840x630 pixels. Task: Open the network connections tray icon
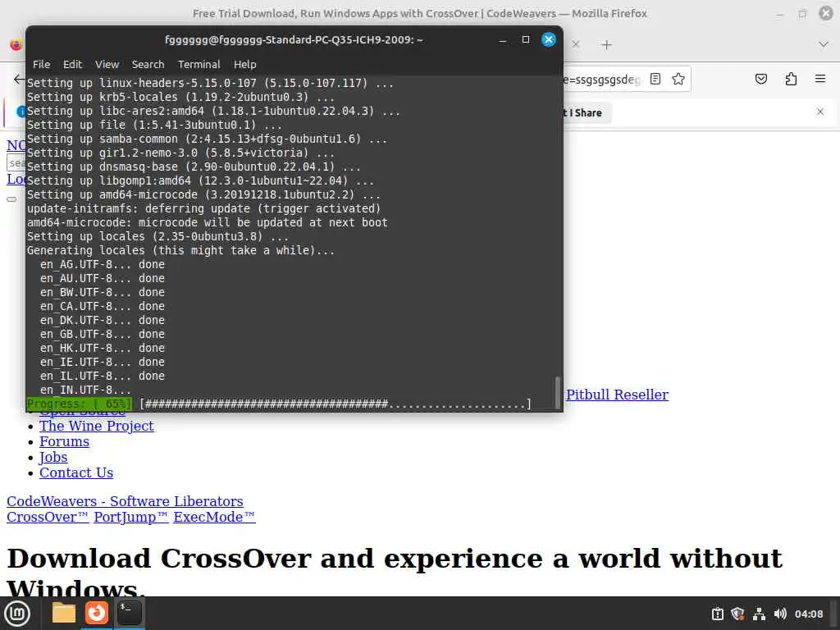pos(759,614)
